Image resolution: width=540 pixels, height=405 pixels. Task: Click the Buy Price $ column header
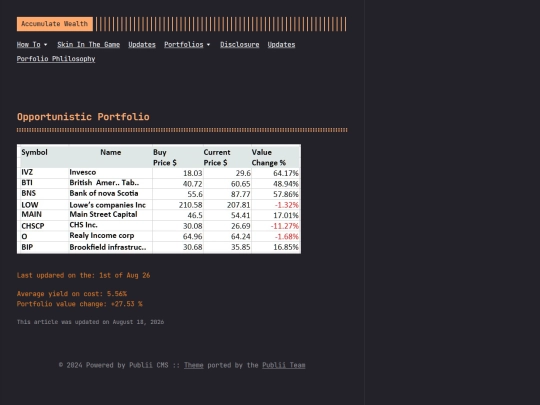tap(165, 157)
